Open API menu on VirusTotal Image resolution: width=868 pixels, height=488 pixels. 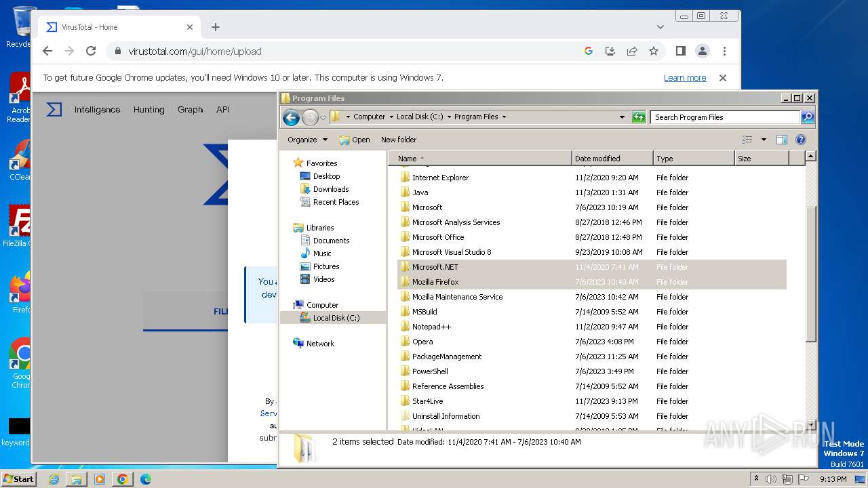[222, 109]
